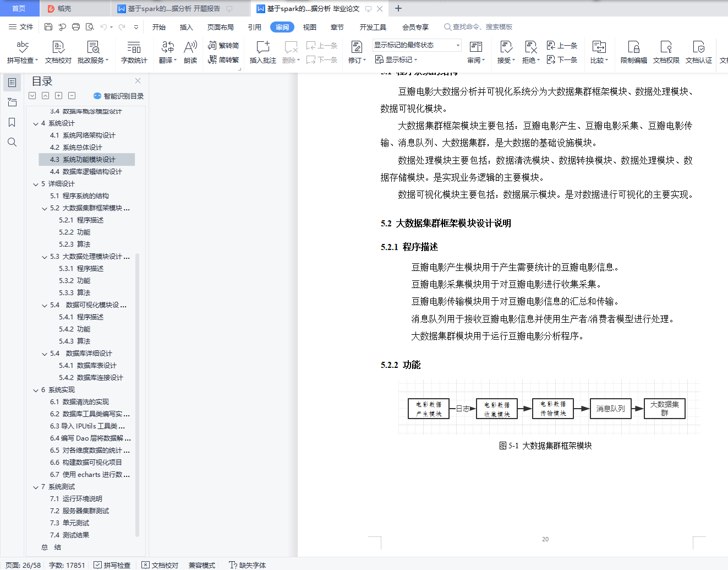Select 4.4 数据库逻辑结构设计 in outline
This screenshot has height=570, width=728.
[x=86, y=172]
